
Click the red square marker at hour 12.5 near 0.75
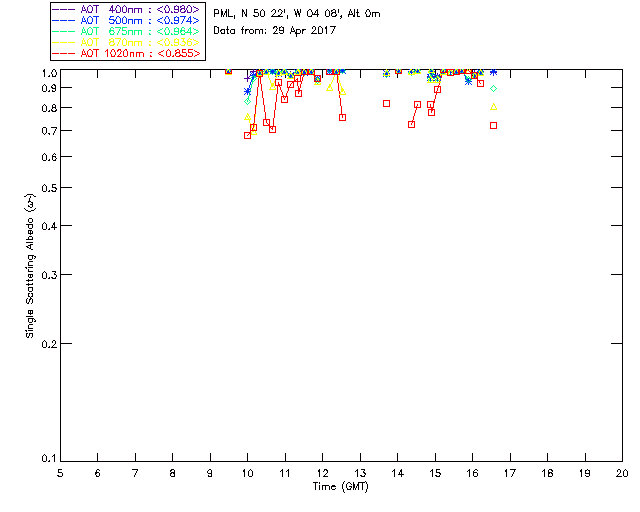pyautogui.click(x=342, y=117)
